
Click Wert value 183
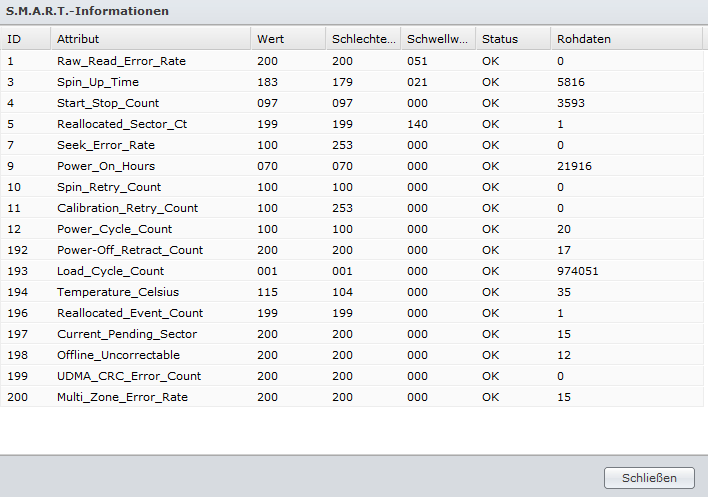coord(267,82)
